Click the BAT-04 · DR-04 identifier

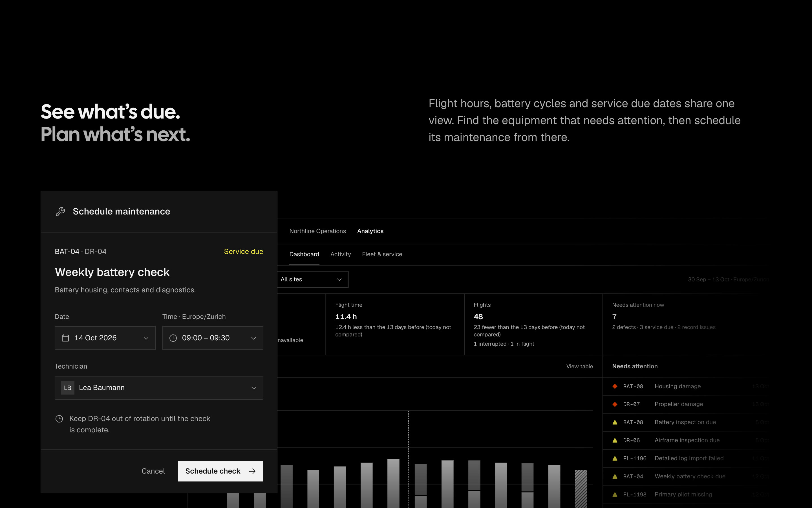[81, 252]
